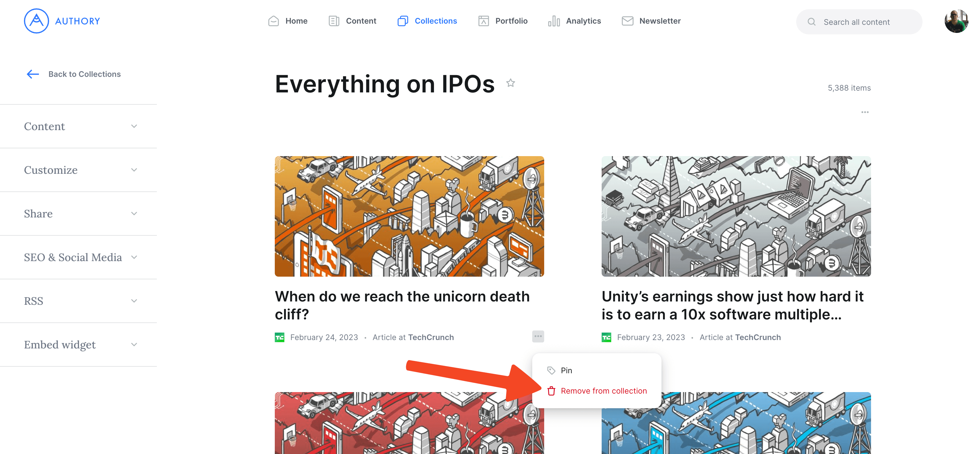Click the '5,388 items' count text
Image resolution: width=980 pixels, height=454 pixels.
click(849, 88)
